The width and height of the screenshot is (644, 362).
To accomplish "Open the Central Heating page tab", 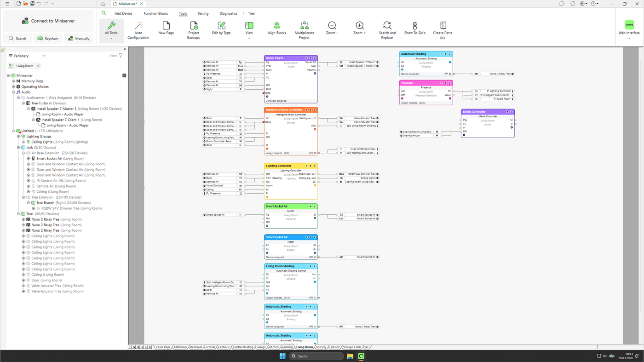I will pos(242,347).
